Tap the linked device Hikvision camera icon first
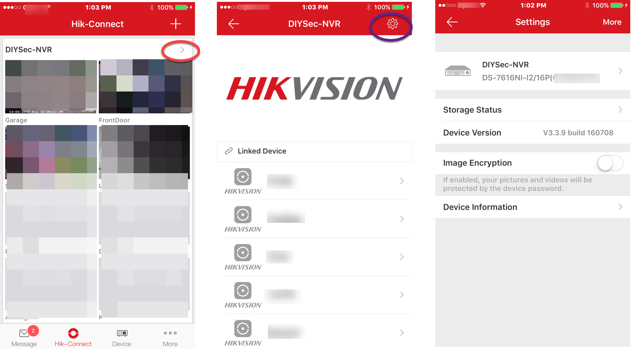The image size is (636, 364). coord(243,177)
